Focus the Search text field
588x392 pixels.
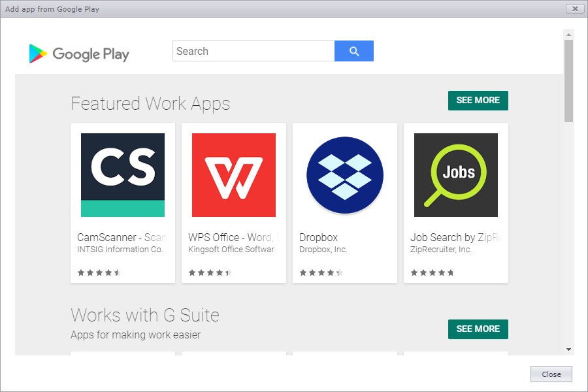(x=253, y=51)
